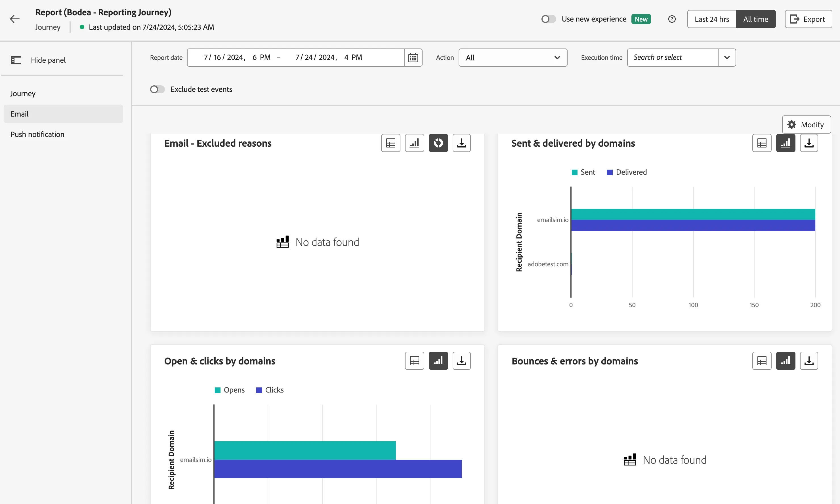
Task: Select Last 24 hrs time range
Action: (x=711, y=19)
